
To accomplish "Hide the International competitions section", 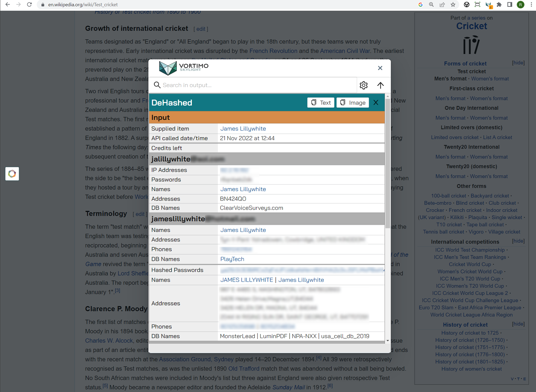I will click(518, 241).
